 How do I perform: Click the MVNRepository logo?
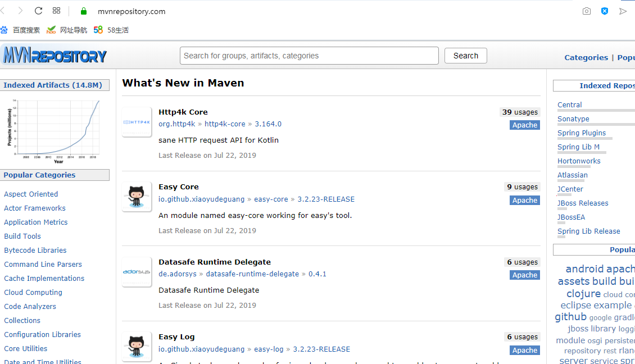coord(55,55)
